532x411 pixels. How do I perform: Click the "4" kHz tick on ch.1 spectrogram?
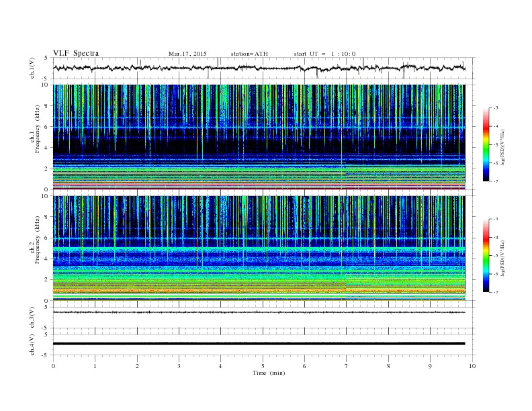pos(46,148)
